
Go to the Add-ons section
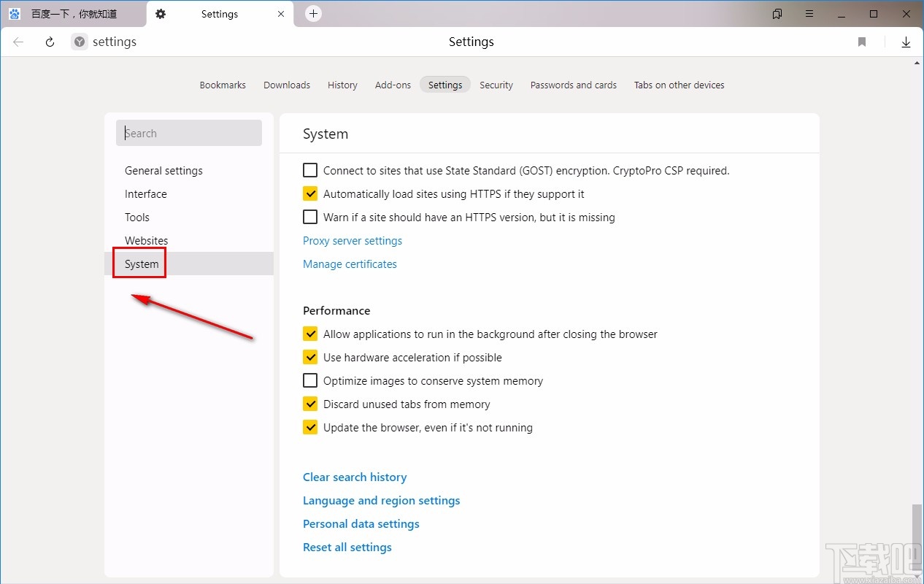click(x=393, y=85)
